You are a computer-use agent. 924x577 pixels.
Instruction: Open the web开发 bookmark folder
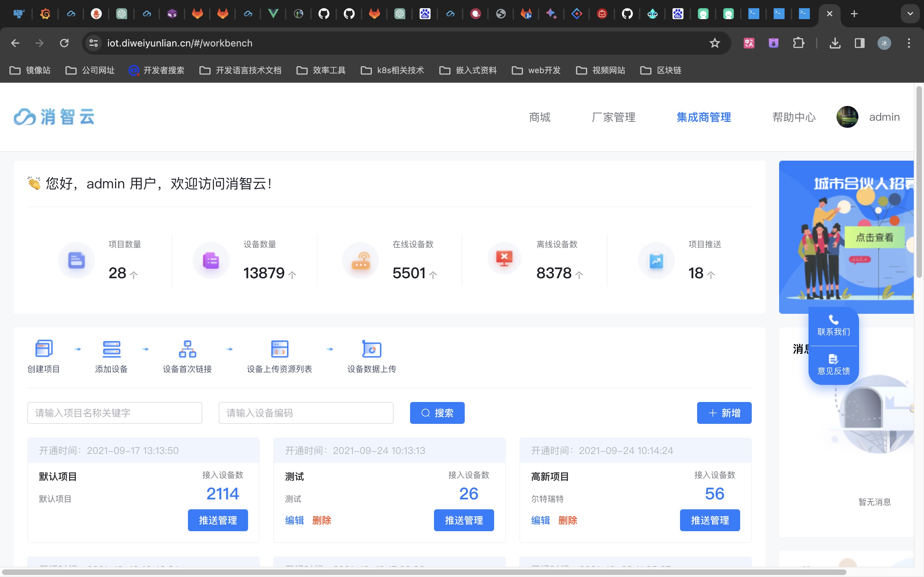pyautogui.click(x=536, y=70)
